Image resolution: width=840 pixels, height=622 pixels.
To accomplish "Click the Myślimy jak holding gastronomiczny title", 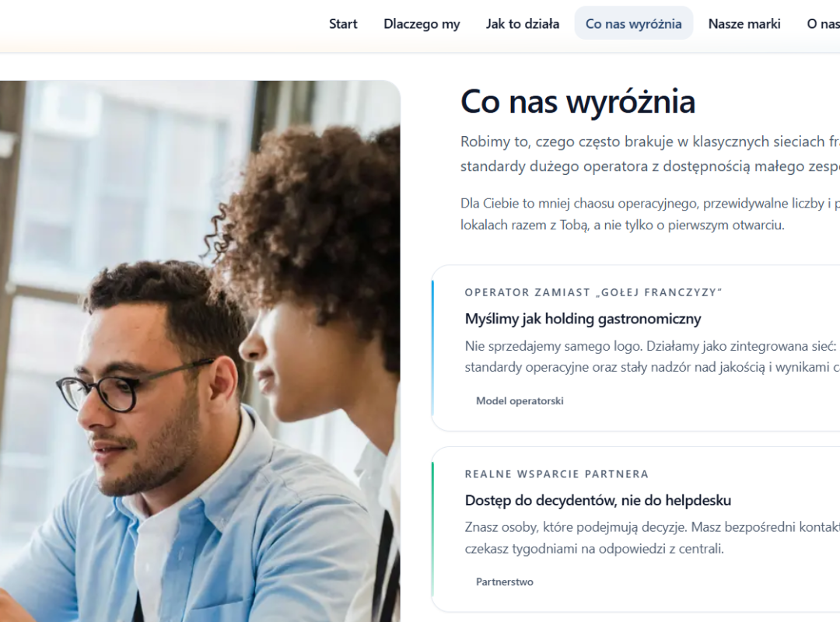I will tap(583, 319).
